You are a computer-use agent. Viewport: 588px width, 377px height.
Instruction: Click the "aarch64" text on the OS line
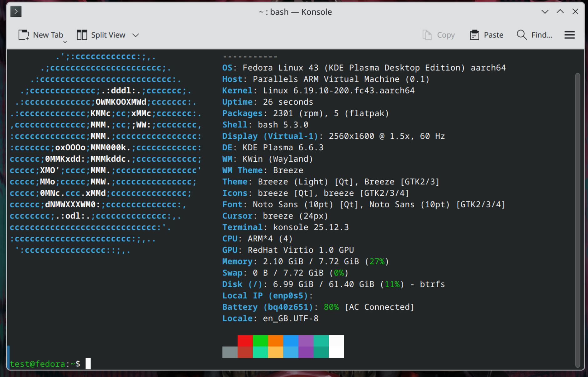tap(488, 68)
